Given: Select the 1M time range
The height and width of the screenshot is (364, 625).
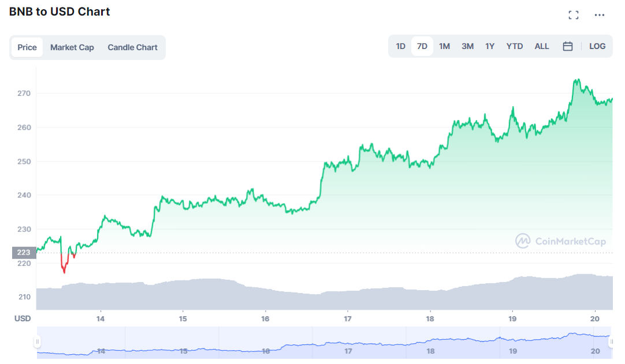Looking at the screenshot, I should [444, 46].
